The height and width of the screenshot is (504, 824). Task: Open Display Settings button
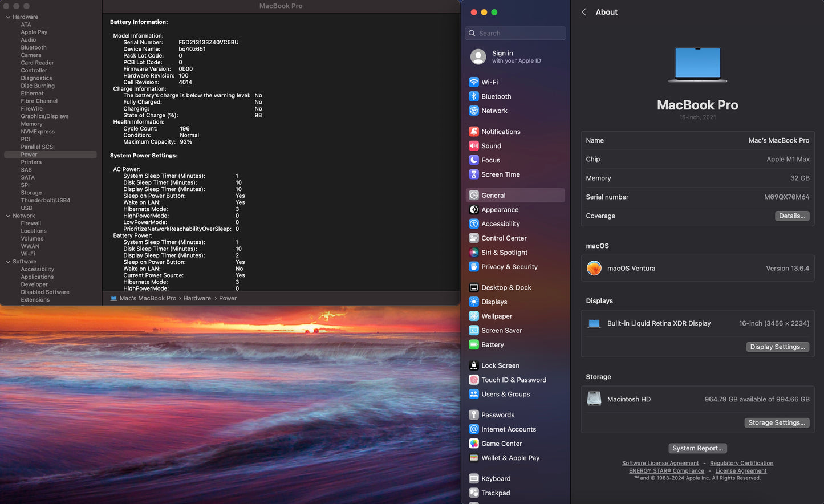tap(777, 347)
